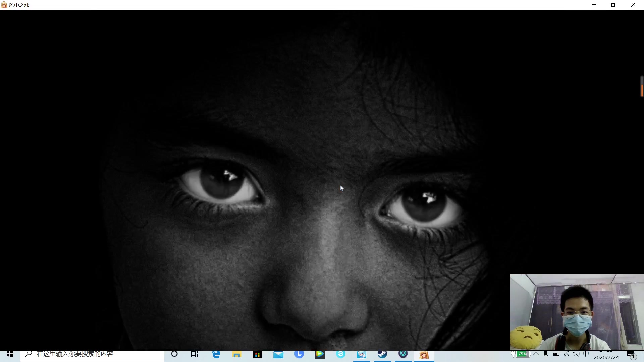
Task: Switch to the anime character app in taskbar
Action: coord(361,354)
